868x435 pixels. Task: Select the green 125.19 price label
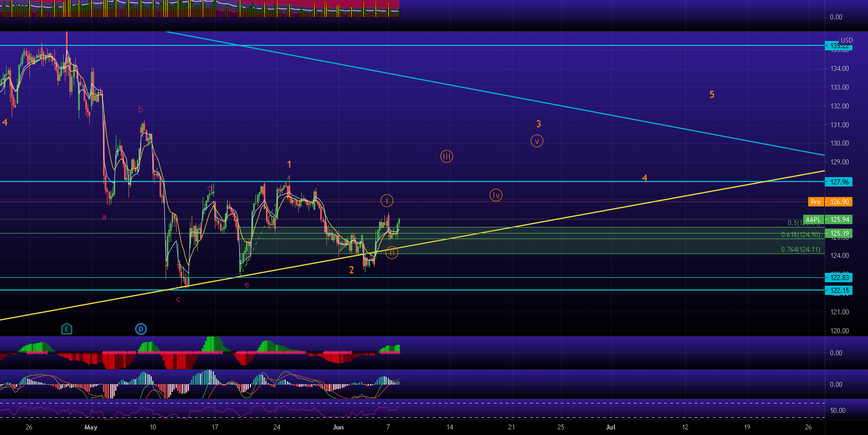coord(839,234)
